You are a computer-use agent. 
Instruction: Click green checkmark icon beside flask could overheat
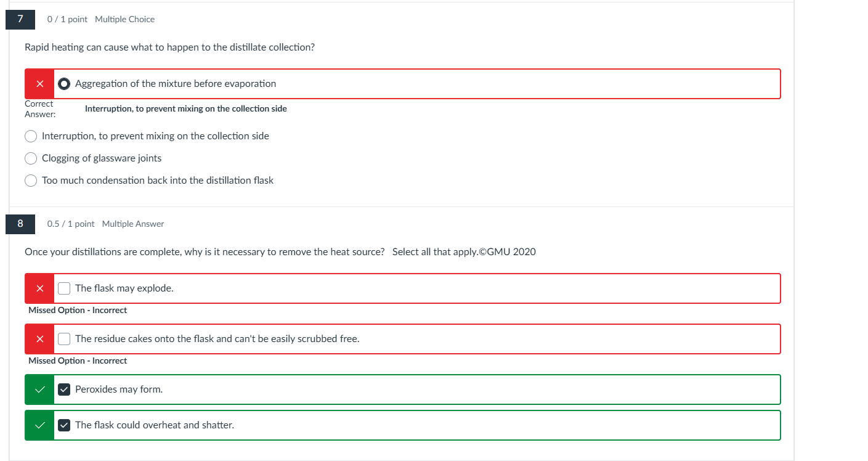click(x=39, y=425)
